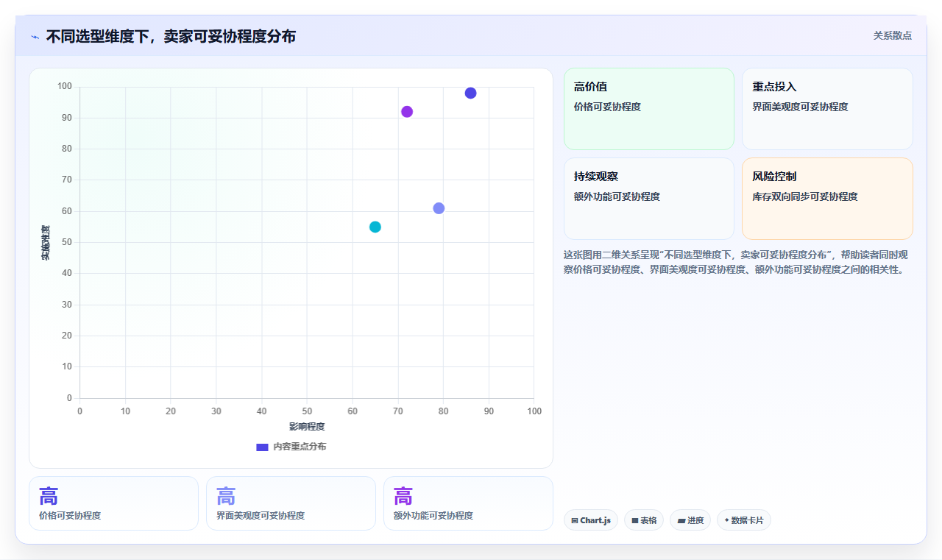Click 库存双向同步可妥协程度 text in 风险控制 card
This screenshot has width=942, height=560.
(805, 196)
